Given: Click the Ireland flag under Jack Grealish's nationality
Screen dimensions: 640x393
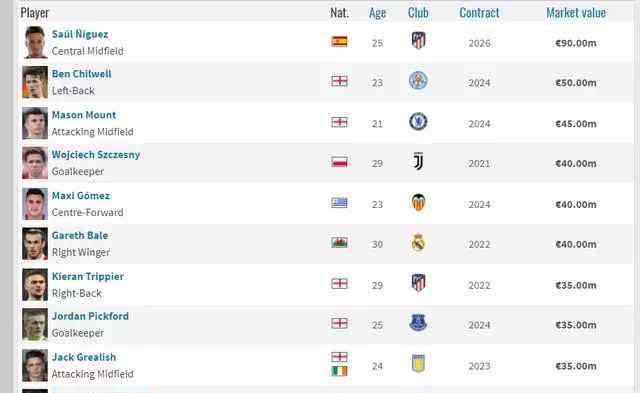Looking at the screenshot, I should click(x=340, y=371).
